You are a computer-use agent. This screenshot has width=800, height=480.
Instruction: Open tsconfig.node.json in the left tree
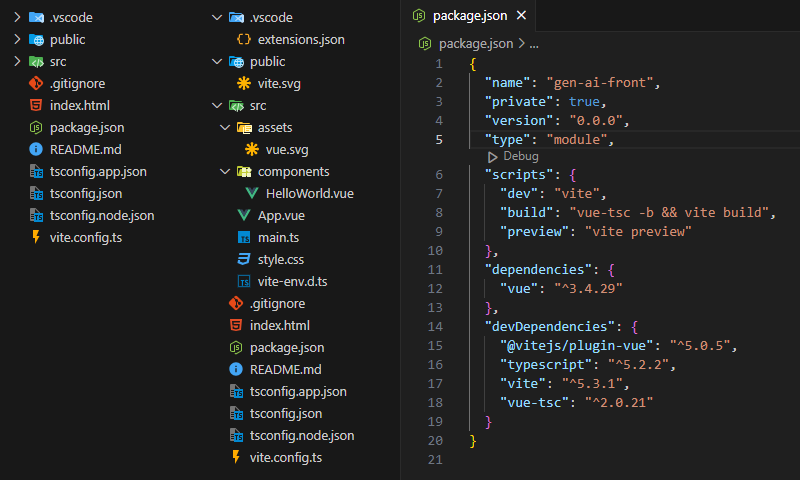102,215
